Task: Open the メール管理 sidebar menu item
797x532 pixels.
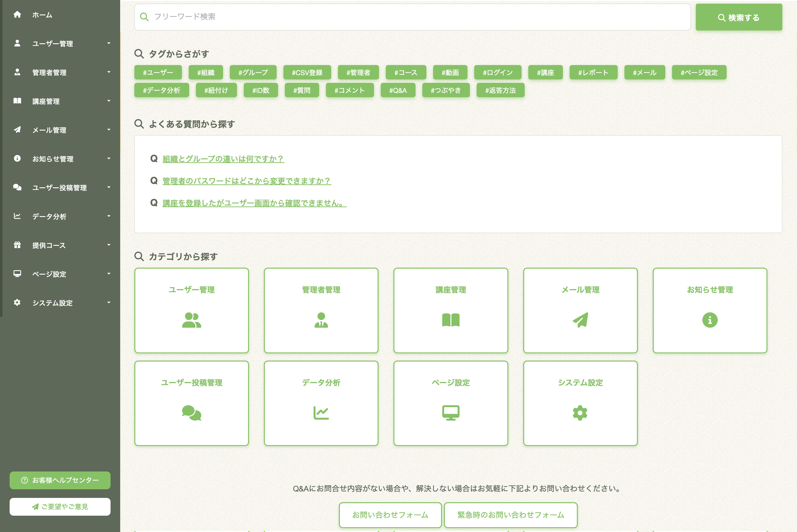Action: [49, 130]
